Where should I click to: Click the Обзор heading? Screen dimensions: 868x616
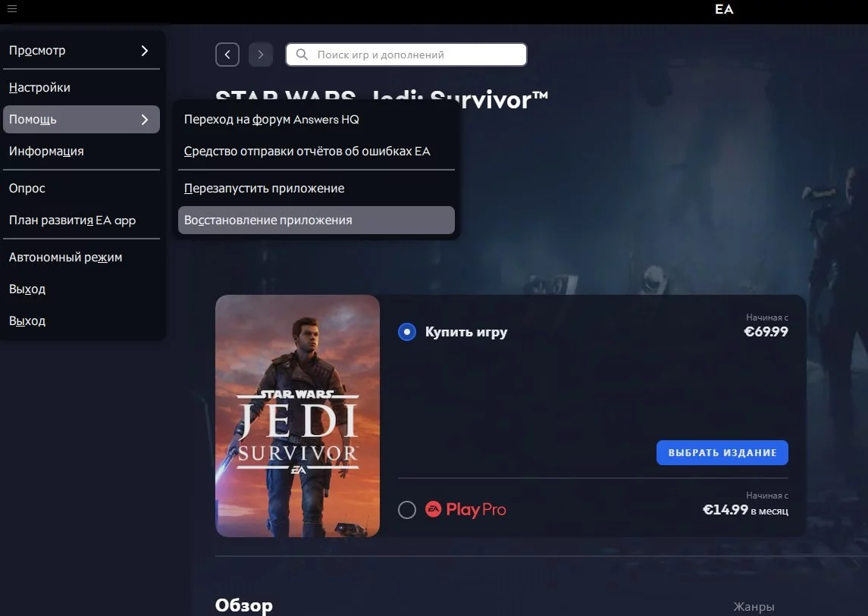(243, 605)
